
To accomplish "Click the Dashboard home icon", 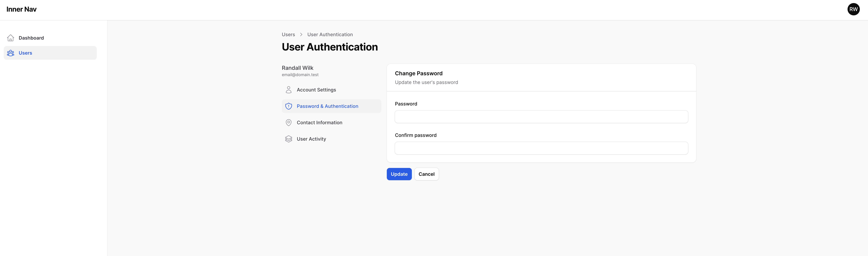I will [x=10, y=38].
